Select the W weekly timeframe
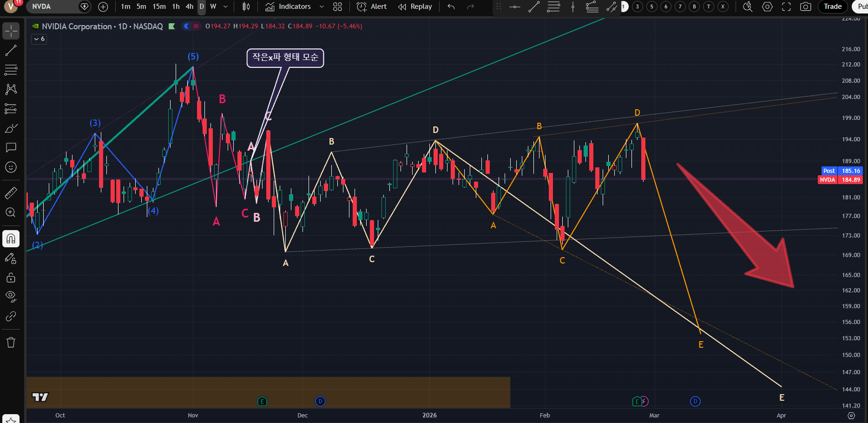This screenshot has width=868, height=423. click(x=213, y=7)
